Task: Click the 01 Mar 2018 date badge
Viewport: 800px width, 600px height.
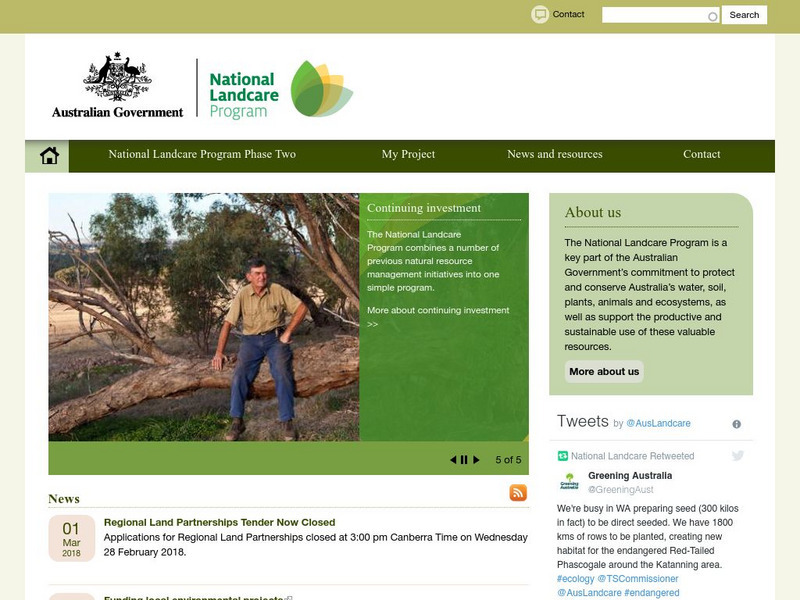Action: coord(71,538)
